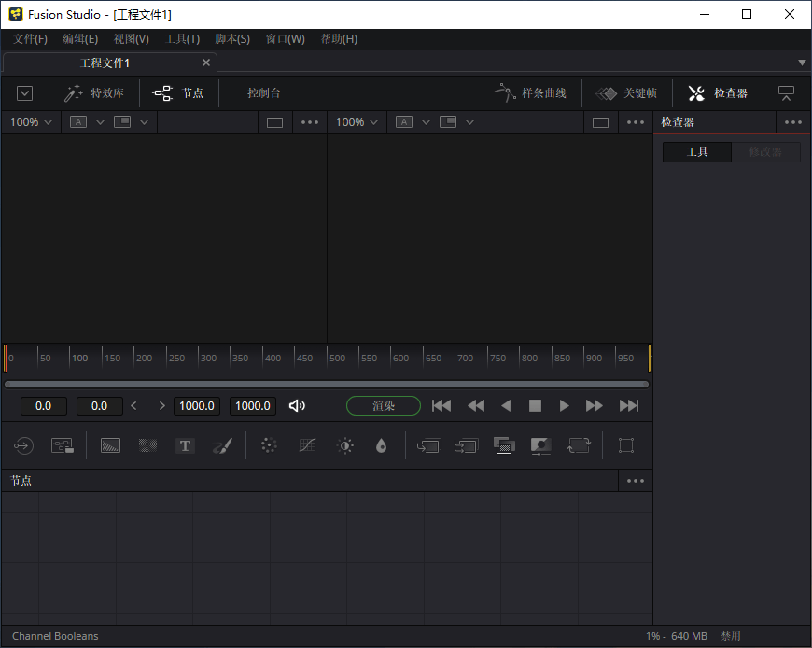Viewport: 812px width, 648px height.
Task: Expand the right viewer region-of-interest dropdown arrow
Action: [x=469, y=122]
